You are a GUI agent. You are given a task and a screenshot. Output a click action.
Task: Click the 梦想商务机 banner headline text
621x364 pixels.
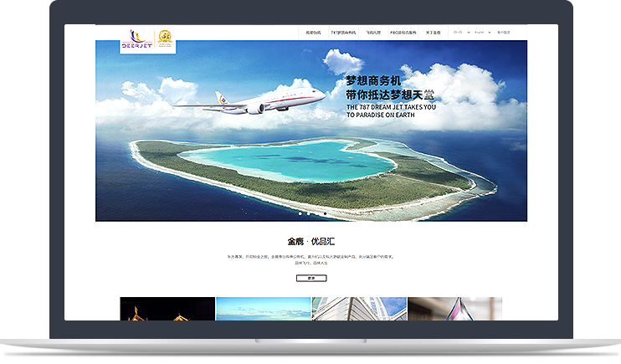(374, 81)
